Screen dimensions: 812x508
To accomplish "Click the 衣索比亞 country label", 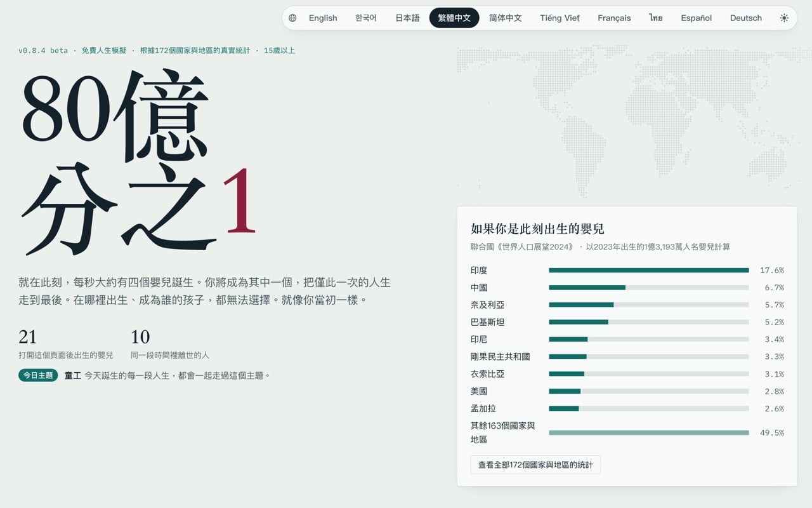I will [x=488, y=374].
